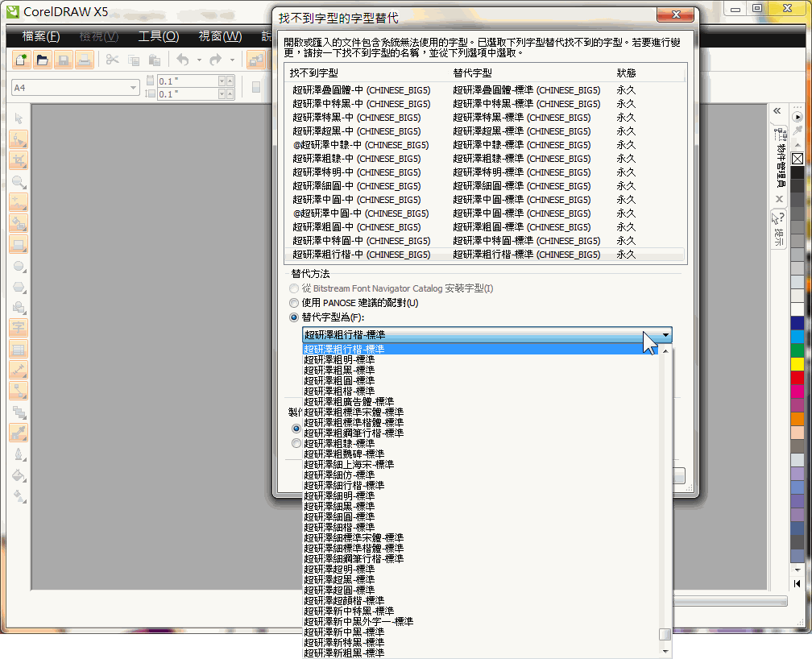
Task: Open the A4 page size dropdown
Action: (134, 87)
